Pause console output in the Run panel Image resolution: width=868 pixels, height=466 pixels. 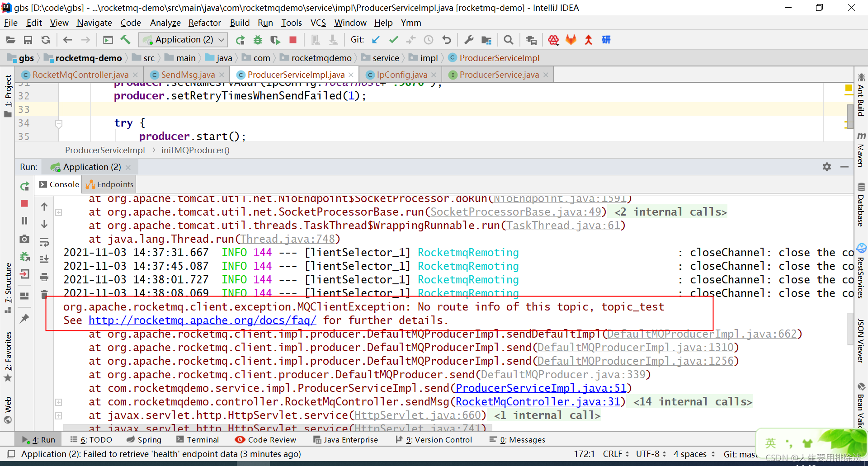(24, 221)
